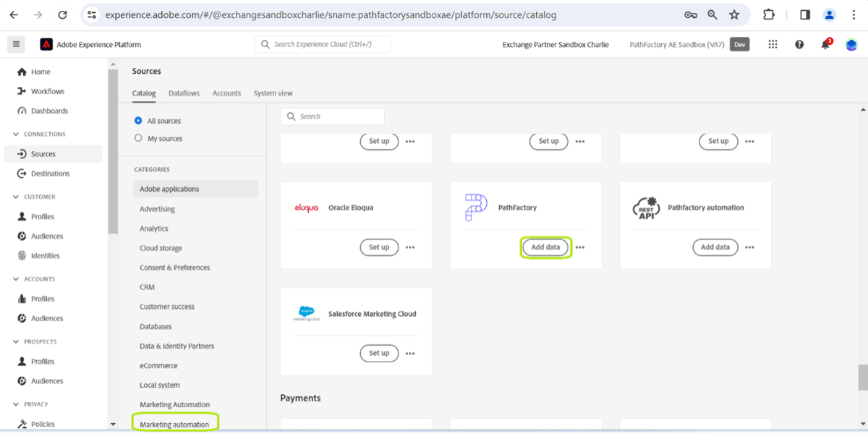868x434 pixels.
Task: Open the Help question mark icon
Action: 799,44
